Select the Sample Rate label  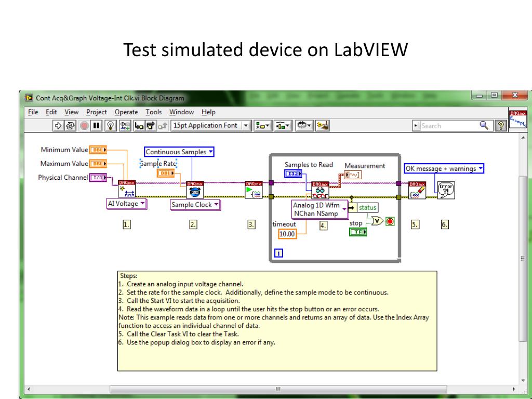pyautogui.click(x=158, y=164)
